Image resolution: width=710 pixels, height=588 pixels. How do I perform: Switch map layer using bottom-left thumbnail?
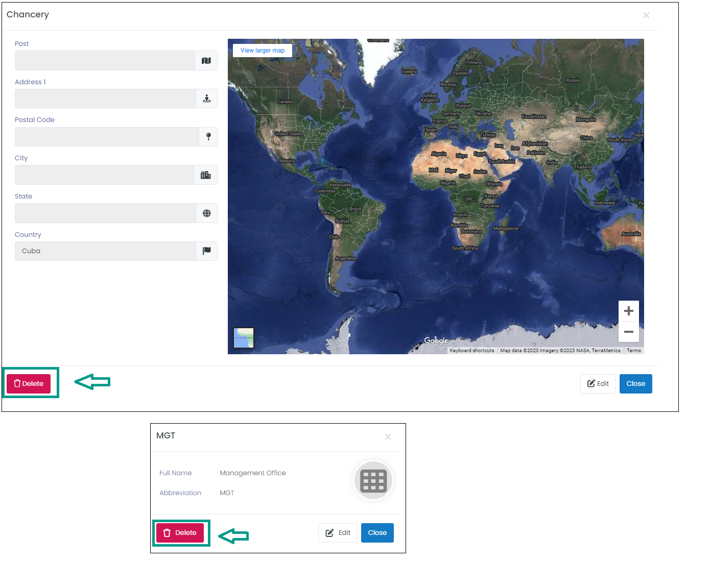point(244,338)
